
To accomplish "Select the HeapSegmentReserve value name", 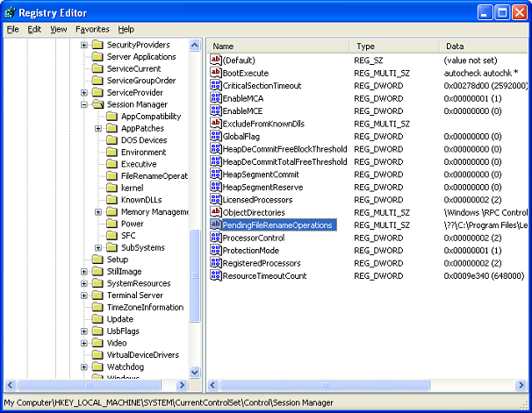I will pos(262,187).
